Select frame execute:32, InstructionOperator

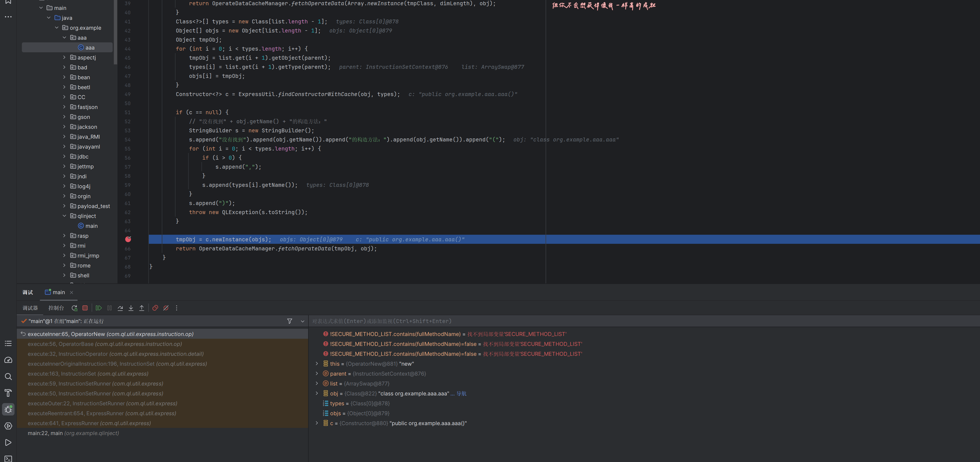coord(163,354)
